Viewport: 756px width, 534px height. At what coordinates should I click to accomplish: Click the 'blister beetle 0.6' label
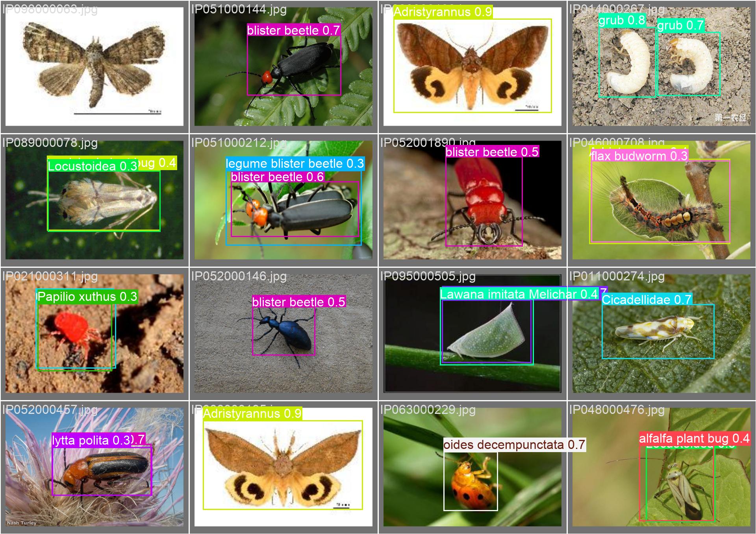coord(277,177)
